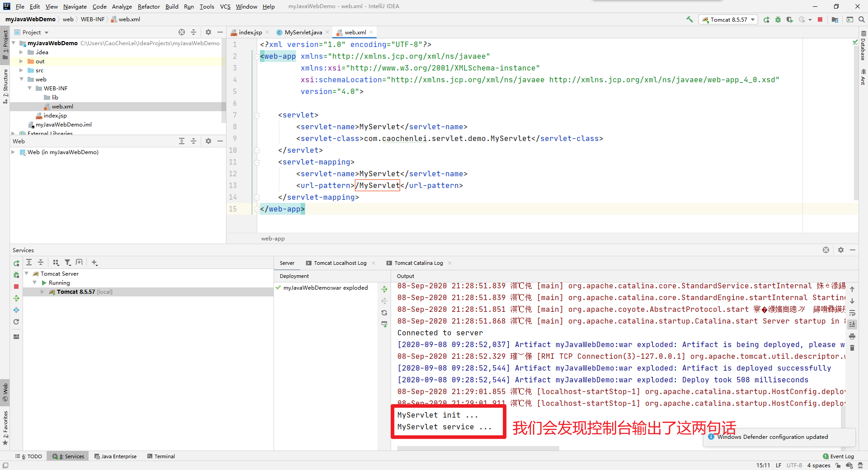The height and width of the screenshot is (470, 868).
Task: Open the Build menu
Action: click(172, 6)
